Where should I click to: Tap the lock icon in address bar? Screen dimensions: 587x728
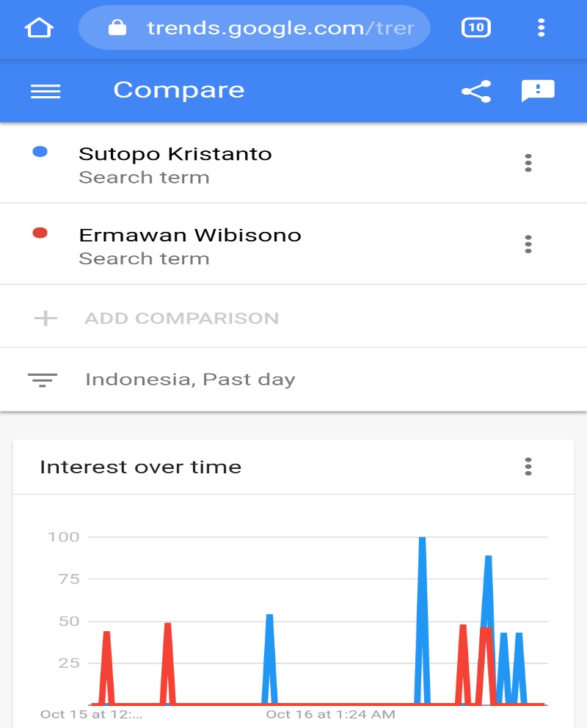[117, 28]
